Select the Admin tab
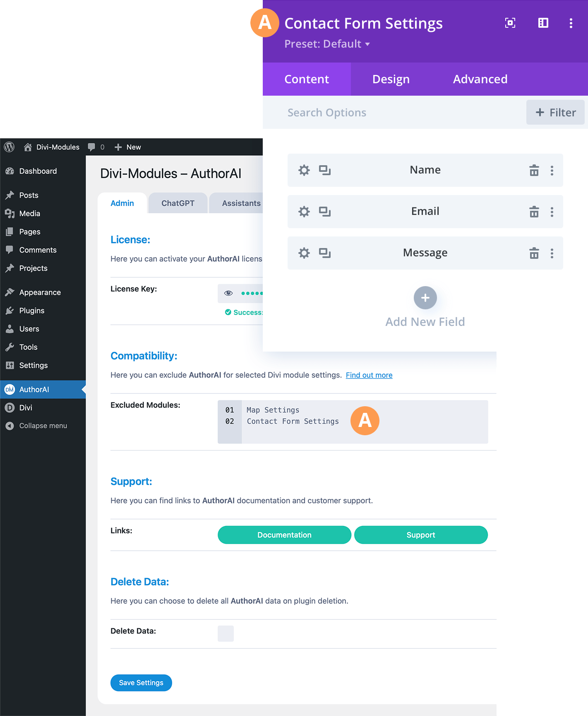 [122, 203]
